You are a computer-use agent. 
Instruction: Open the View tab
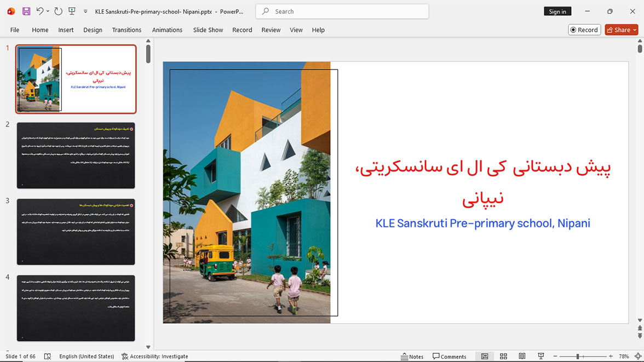296,30
